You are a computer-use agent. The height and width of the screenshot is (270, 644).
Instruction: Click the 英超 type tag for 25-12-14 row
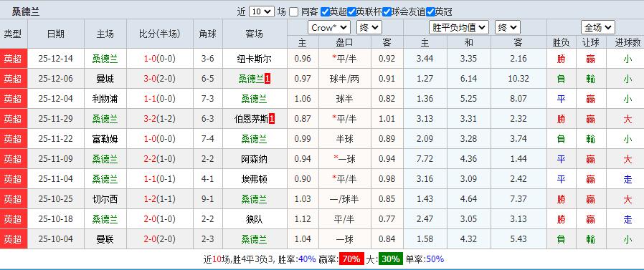tap(13, 59)
